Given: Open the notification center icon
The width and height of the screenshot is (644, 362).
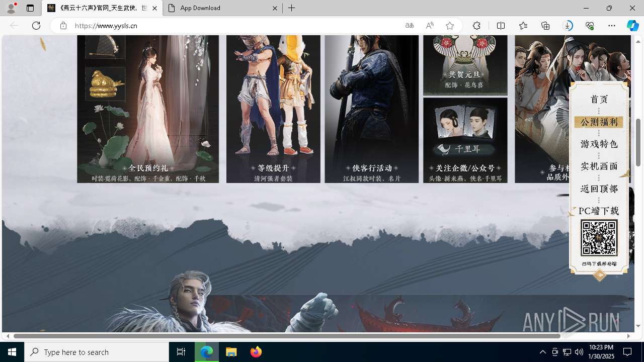Looking at the screenshot, I should [x=627, y=352].
